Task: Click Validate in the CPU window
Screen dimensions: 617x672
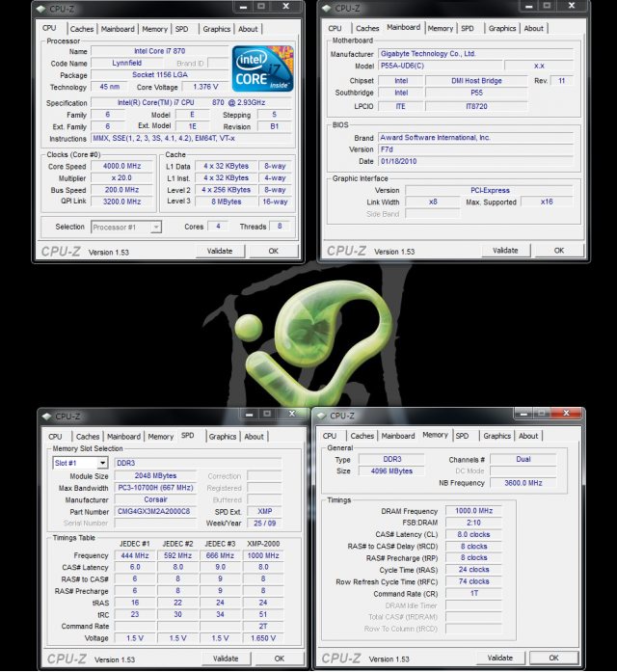Action: 220,251
